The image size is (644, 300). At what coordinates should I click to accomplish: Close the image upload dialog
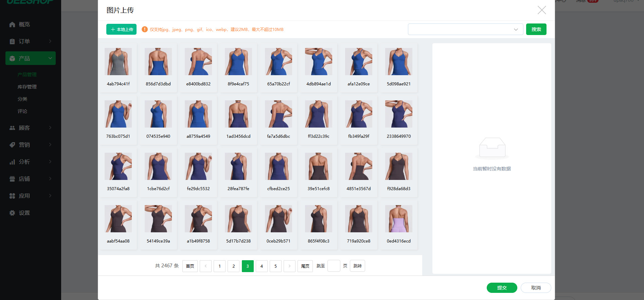542,10
